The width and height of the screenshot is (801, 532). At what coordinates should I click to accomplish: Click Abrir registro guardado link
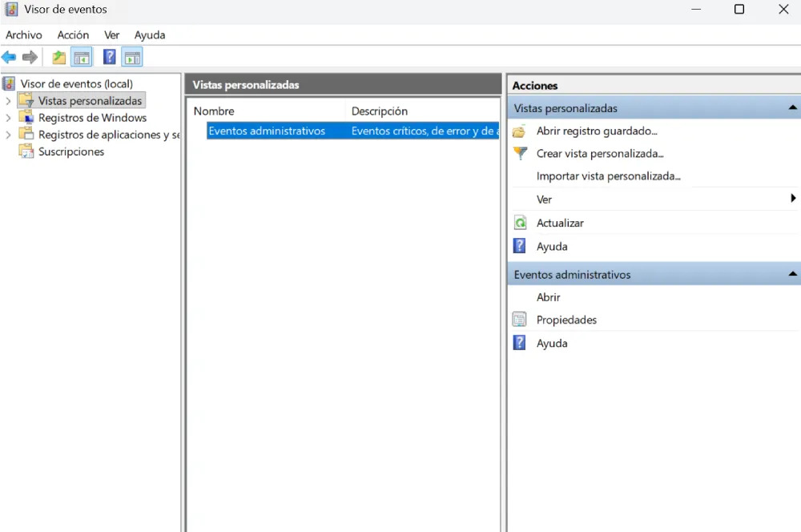click(596, 131)
